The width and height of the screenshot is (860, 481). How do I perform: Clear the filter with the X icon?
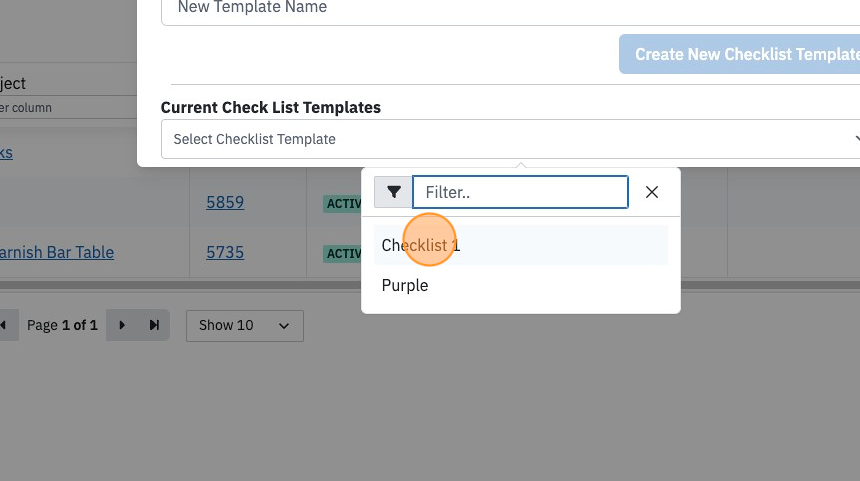[652, 192]
